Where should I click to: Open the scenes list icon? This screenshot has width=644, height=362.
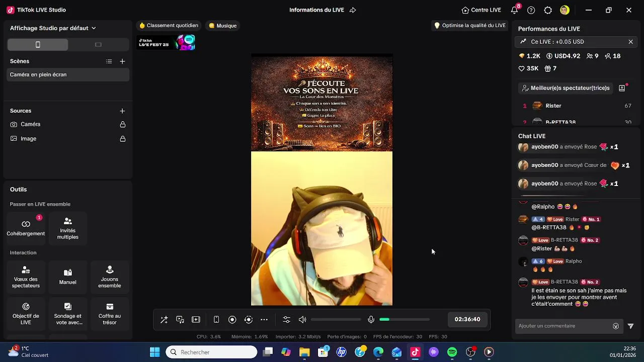click(x=109, y=61)
